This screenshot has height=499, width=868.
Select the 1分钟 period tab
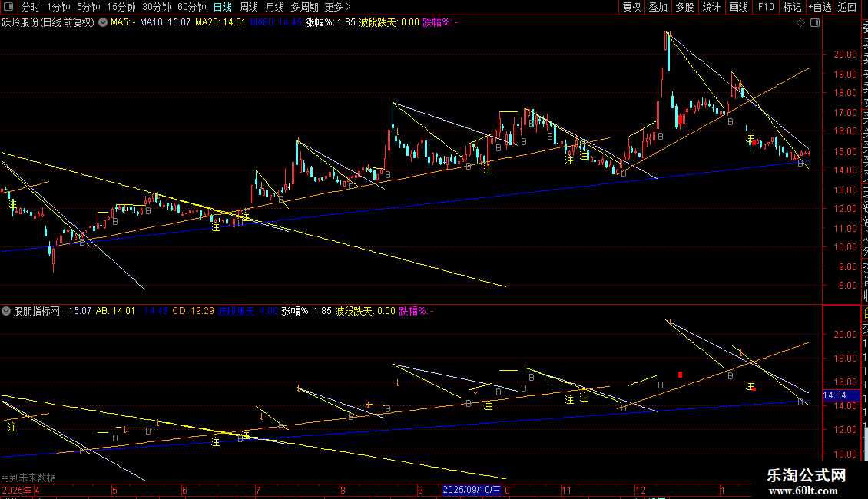(58, 7)
